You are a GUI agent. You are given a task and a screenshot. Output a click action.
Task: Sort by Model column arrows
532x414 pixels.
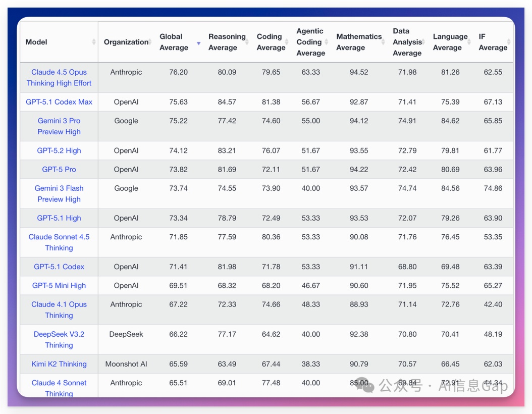point(94,42)
